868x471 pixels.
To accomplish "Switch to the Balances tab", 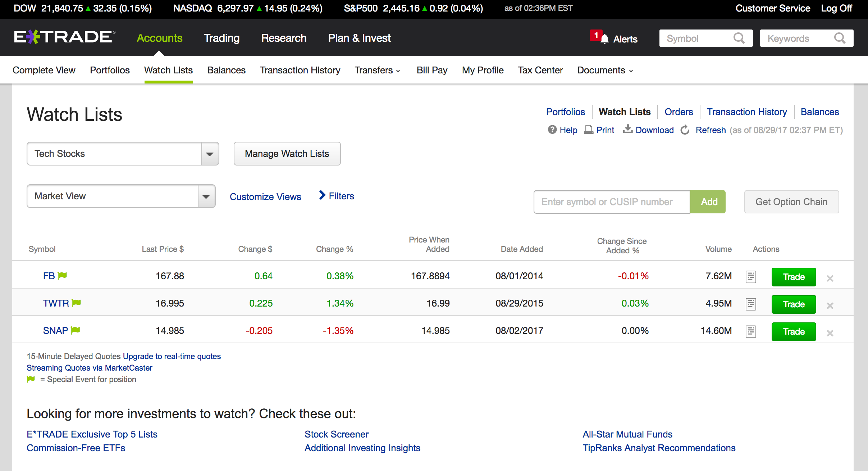I will click(226, 70).
